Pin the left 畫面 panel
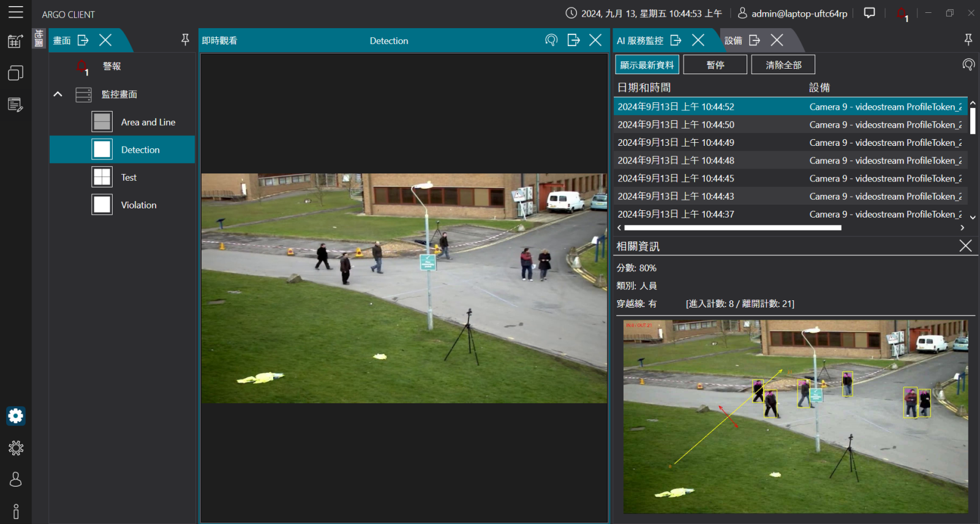 tap(185, 40)
